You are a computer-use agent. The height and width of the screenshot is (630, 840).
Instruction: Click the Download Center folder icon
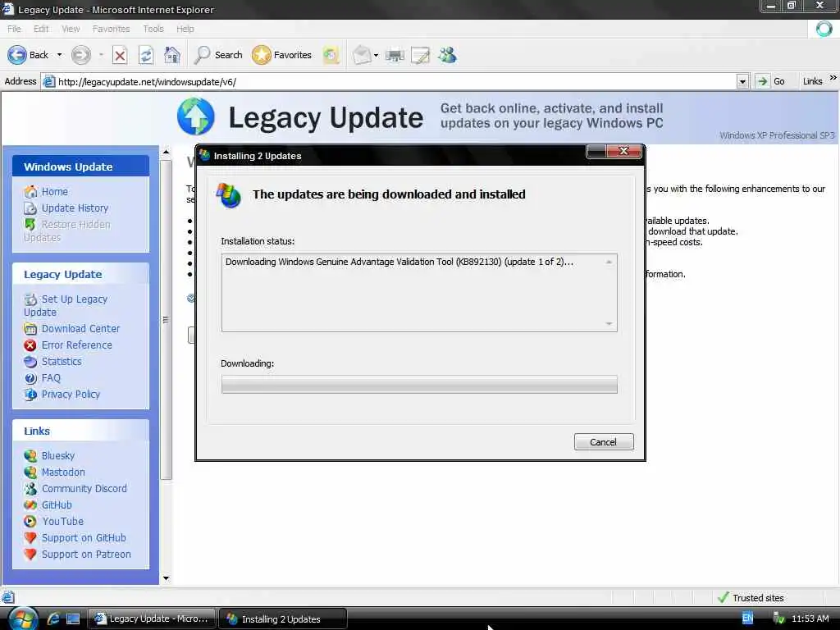[x=30, y=329]
